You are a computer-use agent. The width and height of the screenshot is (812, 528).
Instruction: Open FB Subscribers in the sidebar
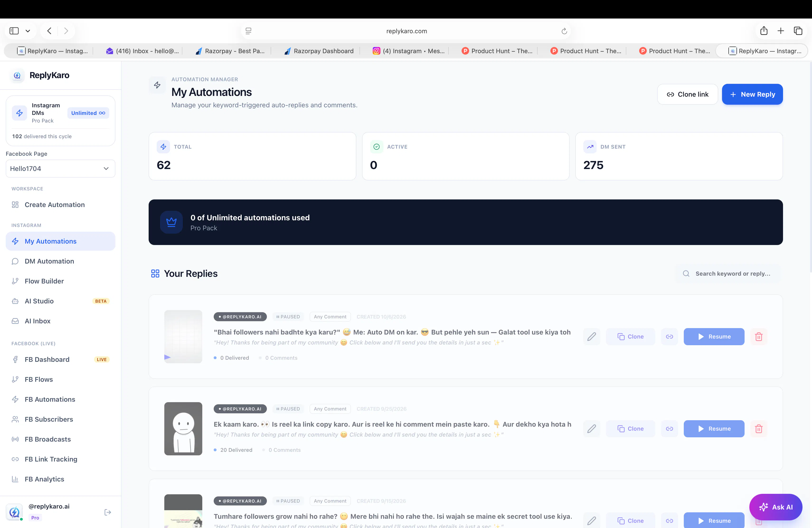60,419
